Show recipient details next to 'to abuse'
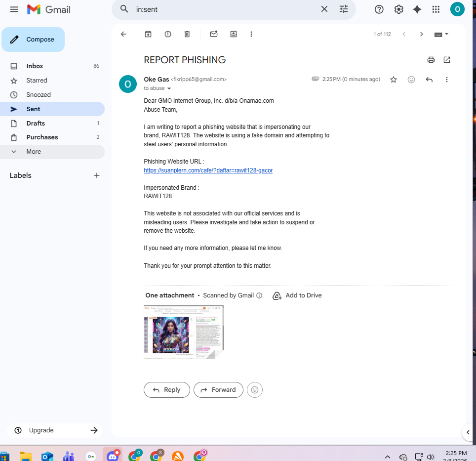 pyautogui.click(x=169, y=88)
